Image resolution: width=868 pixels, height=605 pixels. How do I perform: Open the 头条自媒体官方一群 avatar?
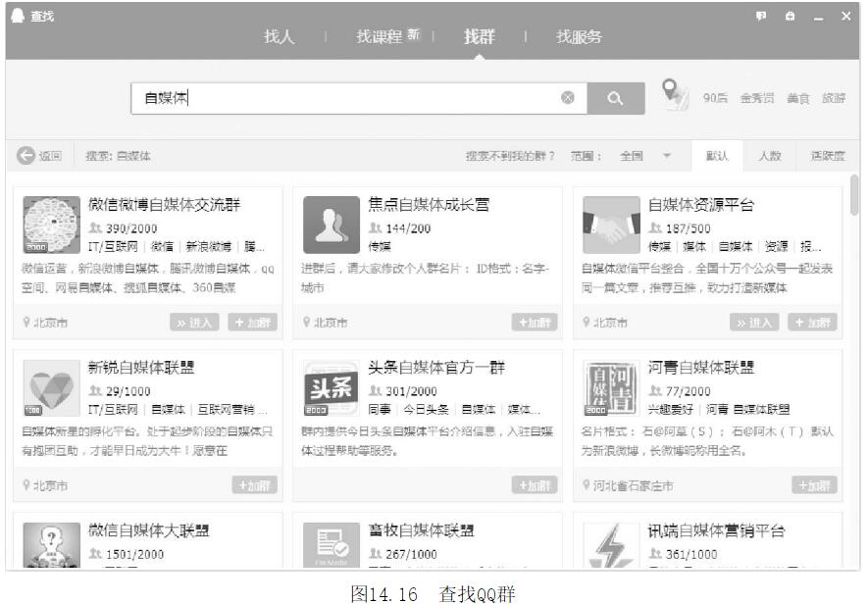[x=331, y=387]
